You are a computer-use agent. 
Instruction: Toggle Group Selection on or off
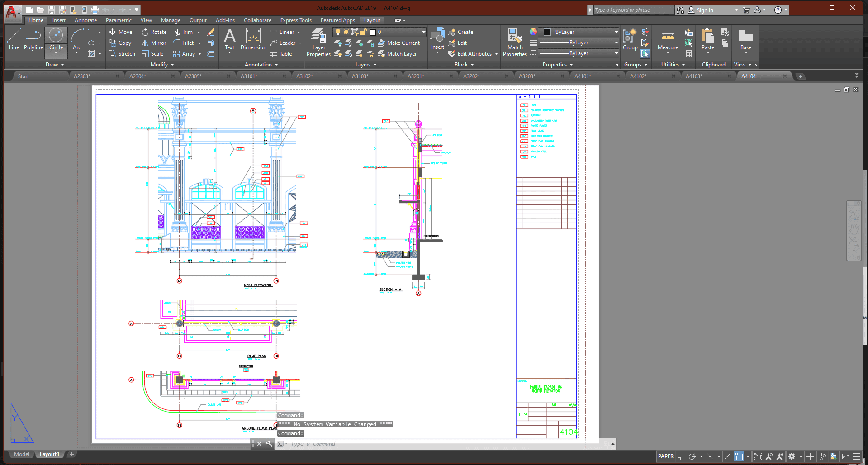[x=645, y=54]
